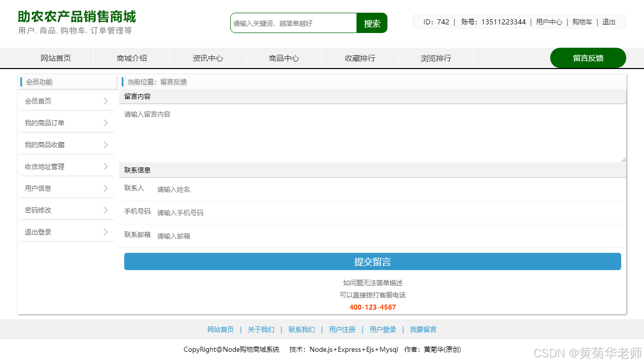Click the account number 13511223344

point(504,22)
